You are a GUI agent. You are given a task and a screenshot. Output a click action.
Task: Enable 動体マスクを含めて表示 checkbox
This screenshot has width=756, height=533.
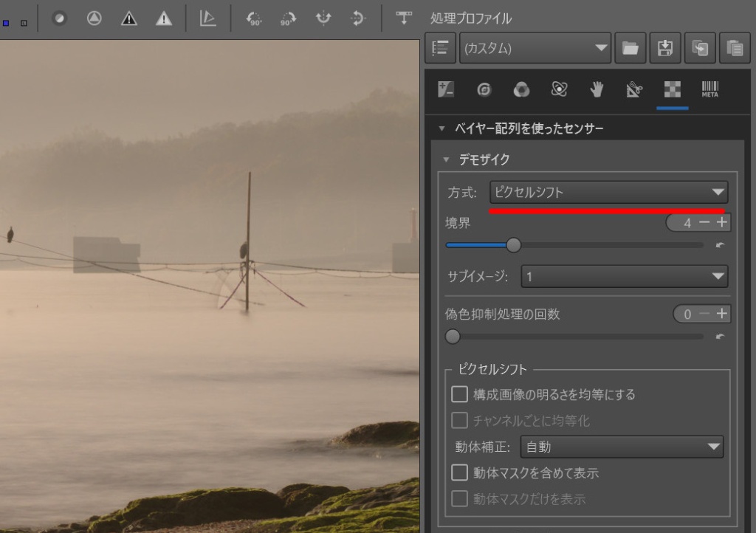[459, 472]
